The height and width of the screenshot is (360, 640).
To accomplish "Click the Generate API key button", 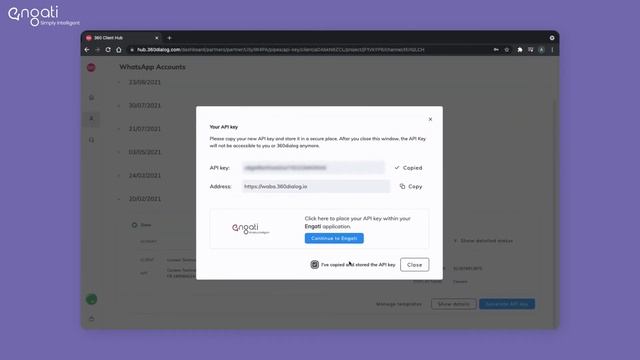I will click(507, 304).
